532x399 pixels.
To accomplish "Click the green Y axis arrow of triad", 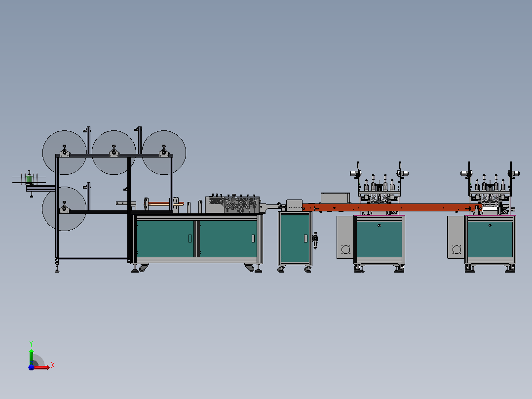I will coord(31,357).
